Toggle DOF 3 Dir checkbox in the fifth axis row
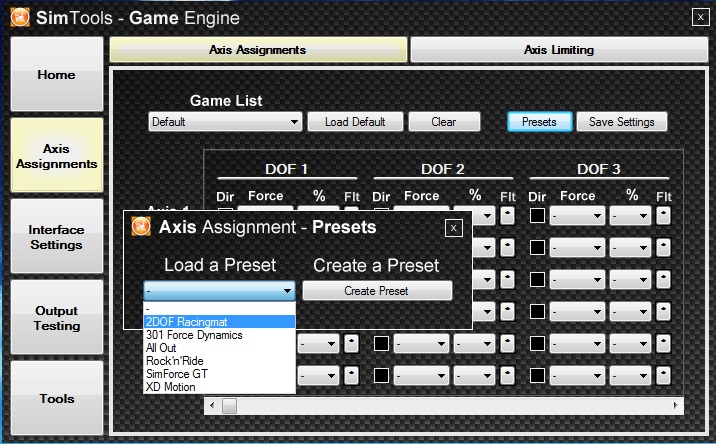 537,344
